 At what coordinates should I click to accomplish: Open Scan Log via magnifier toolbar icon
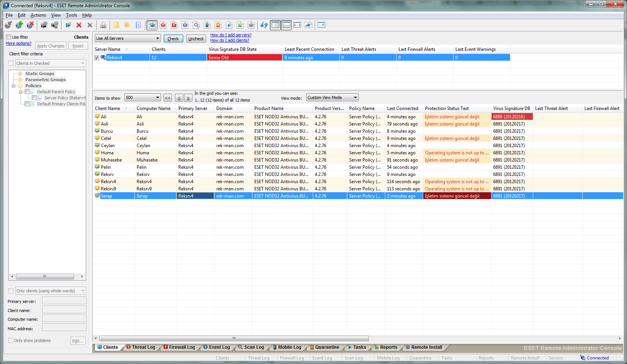tap(196, 25)
